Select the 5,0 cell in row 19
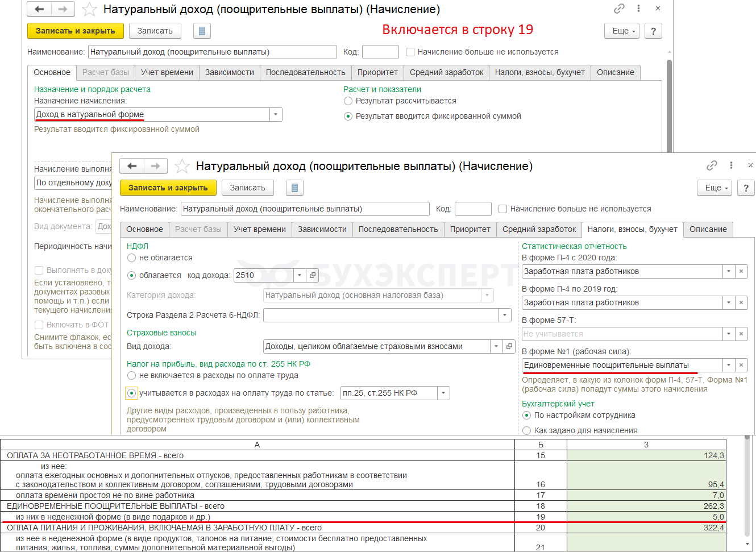Image resolution: width=756 pixels, height=552 pixels. tap(646, 517)
